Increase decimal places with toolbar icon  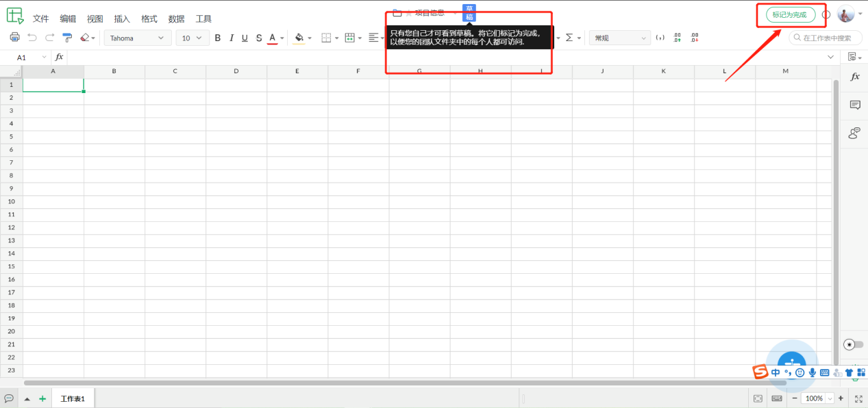point(678,38)
